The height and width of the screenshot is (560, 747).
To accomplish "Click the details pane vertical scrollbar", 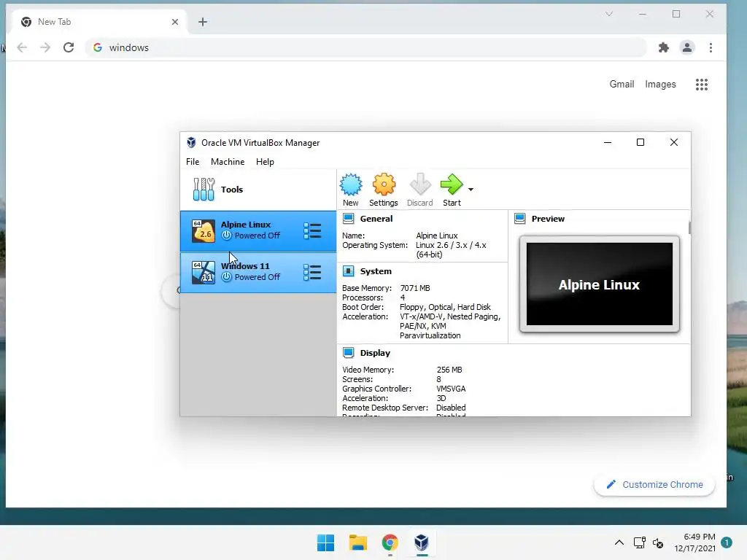I will click(x=689, y=227).
